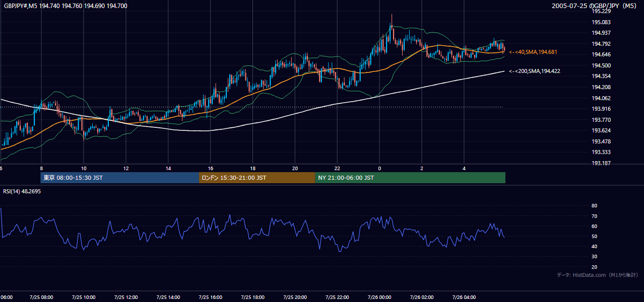Screen dimensions: 644x302
Task: Click RSI level 50 on the scale
Action: click(x=594, y=236)
